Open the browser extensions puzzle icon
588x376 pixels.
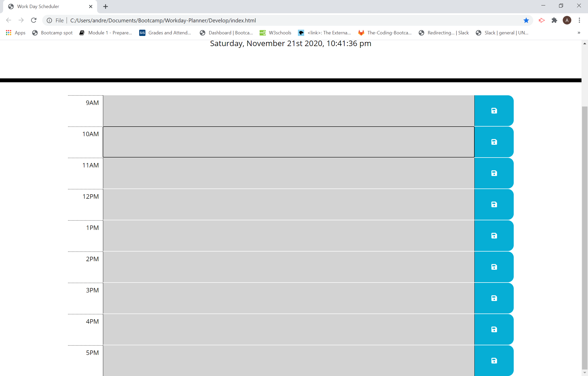pos(554,20)
